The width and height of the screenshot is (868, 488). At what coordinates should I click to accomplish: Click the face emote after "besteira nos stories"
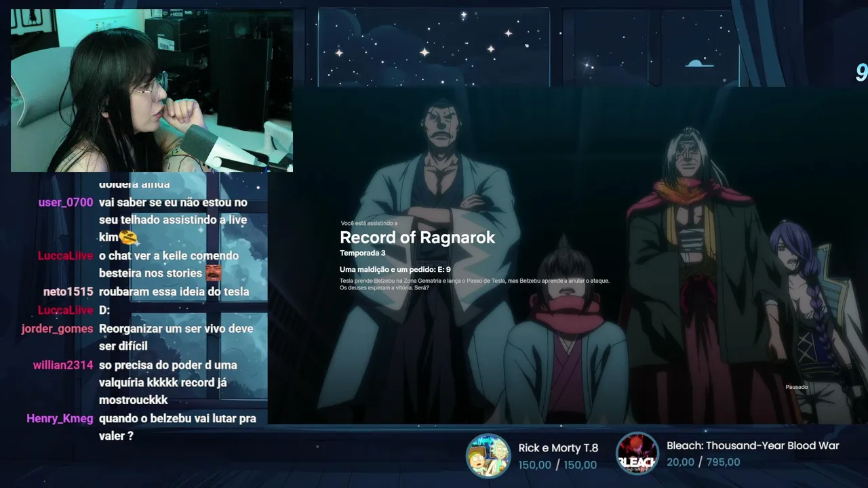tap(214, 273)
